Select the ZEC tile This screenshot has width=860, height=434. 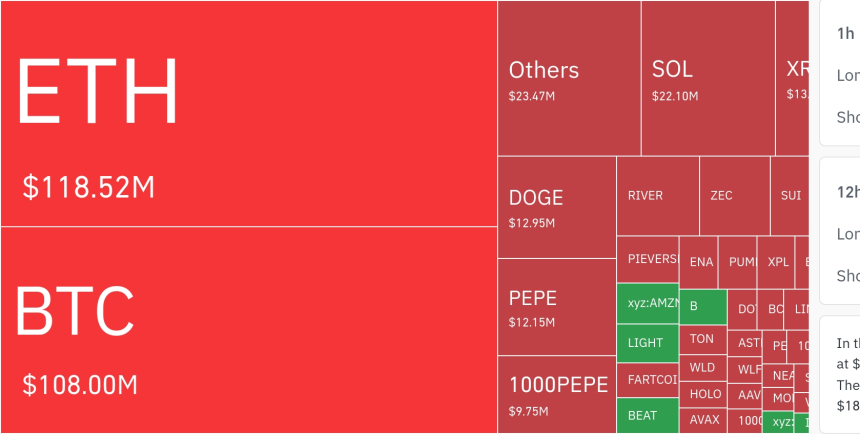tap(734, 196)
